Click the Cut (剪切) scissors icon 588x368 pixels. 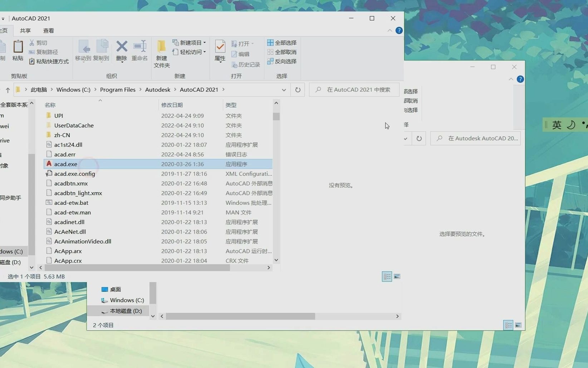[32, 43]
